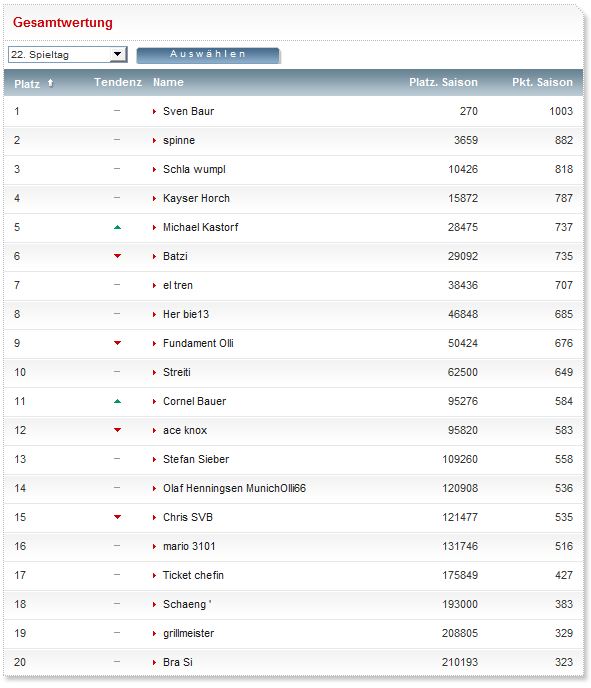Open the 22. Spieltag dropdown
Screen dimensions: 591x688
tap(68, 54)
